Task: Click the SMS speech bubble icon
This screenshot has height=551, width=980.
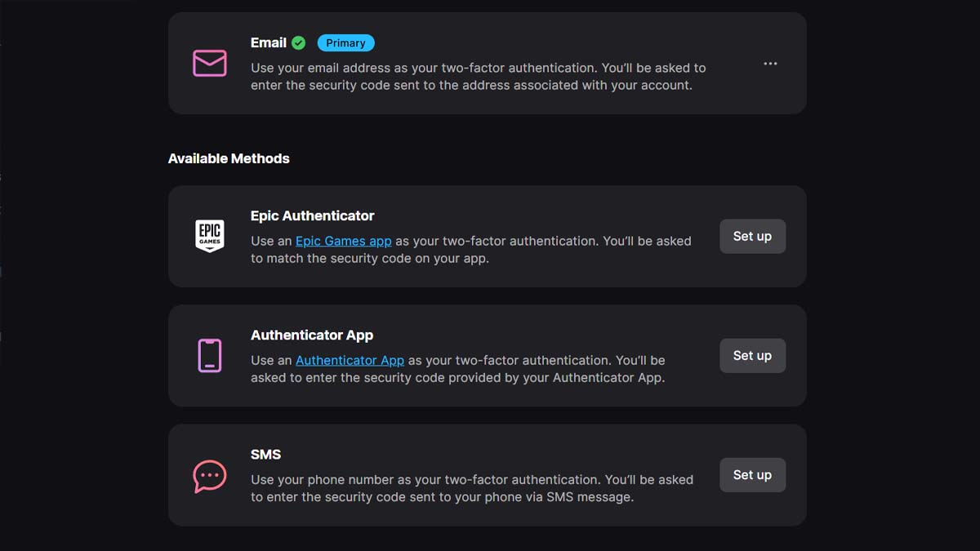Action: coord(210,475)
